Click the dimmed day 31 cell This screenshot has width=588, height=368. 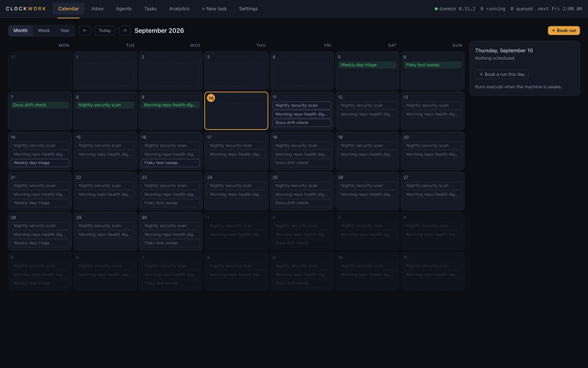[x=40, y=71]
